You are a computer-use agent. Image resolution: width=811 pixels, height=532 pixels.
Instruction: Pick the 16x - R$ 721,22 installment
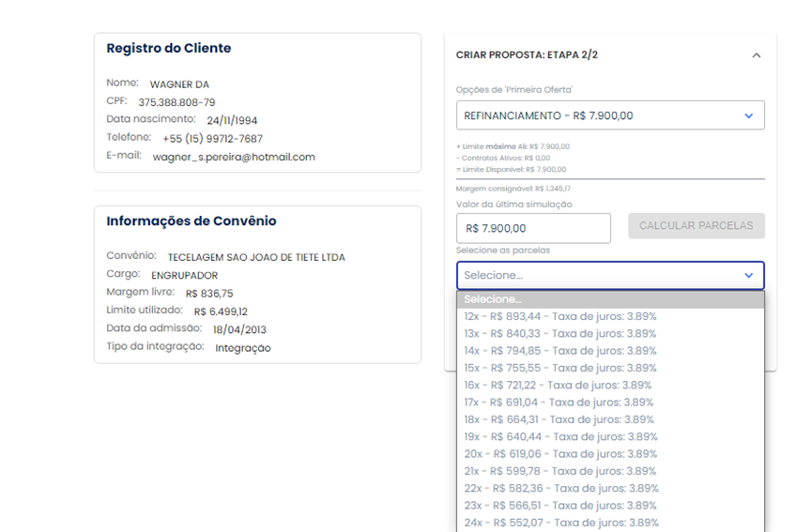click(558, 385)
